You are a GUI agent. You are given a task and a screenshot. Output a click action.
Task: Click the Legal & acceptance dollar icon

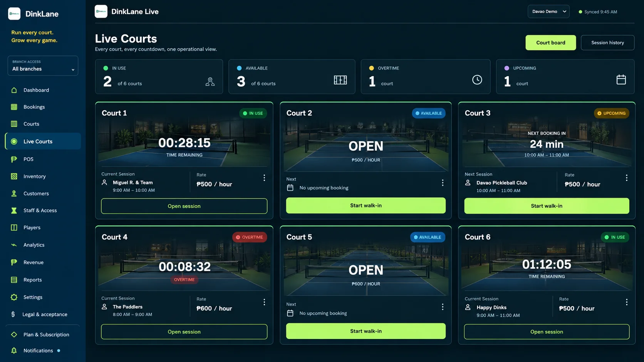pyautogui.click(x=13, y=314)
